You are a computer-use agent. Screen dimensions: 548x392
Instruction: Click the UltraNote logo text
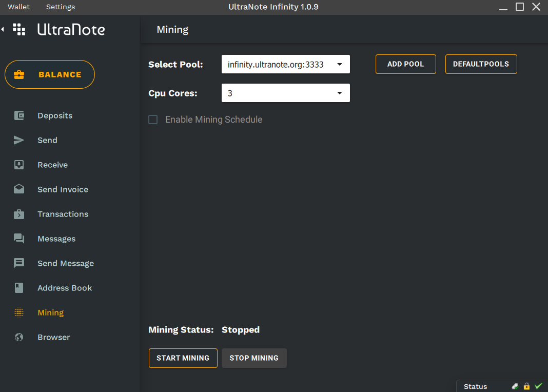71,30
